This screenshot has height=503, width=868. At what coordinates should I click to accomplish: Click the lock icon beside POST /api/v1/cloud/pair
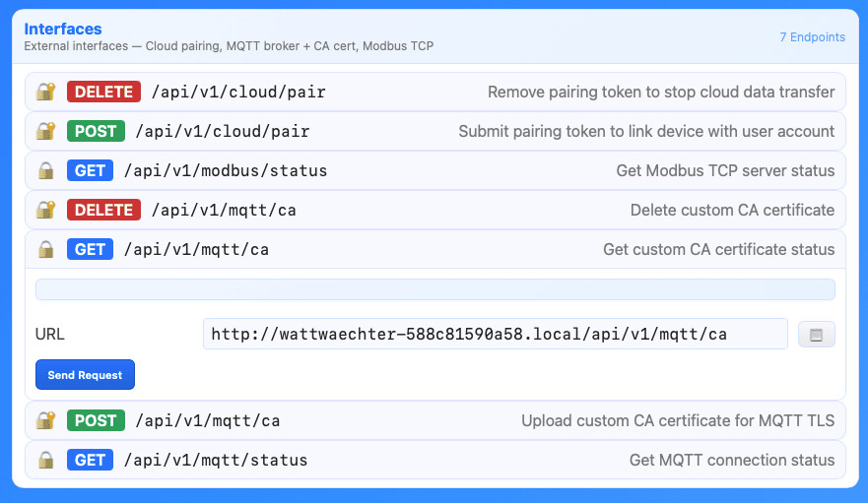coord(46,131)
